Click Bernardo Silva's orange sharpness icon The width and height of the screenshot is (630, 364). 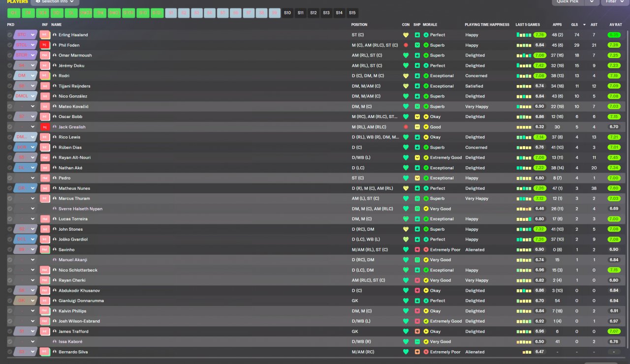[x=417, y=352]
